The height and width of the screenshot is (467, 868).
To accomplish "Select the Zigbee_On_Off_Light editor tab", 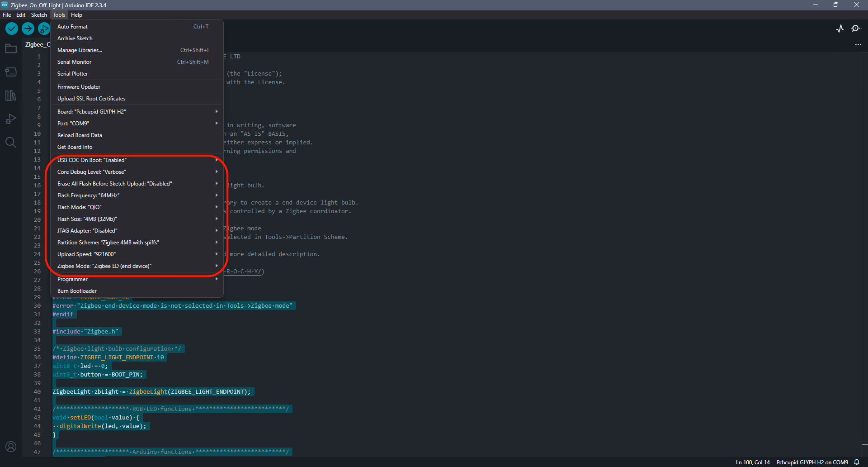I will point(37,44).
